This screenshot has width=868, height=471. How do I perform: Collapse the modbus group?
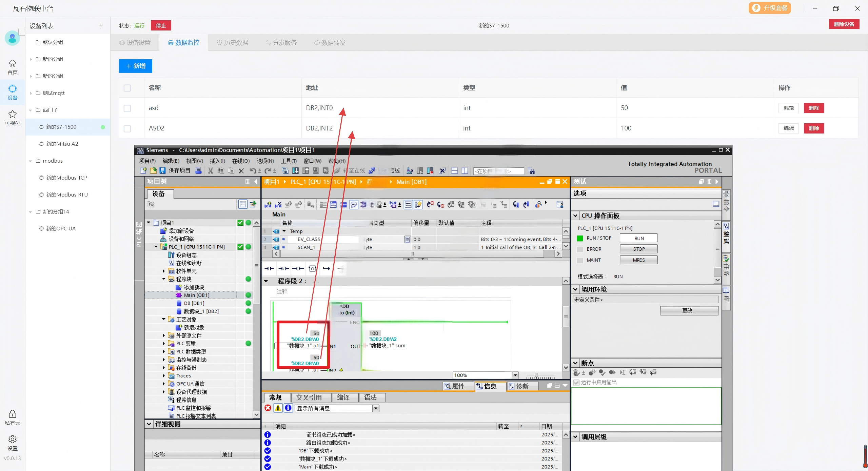[31, 161]
